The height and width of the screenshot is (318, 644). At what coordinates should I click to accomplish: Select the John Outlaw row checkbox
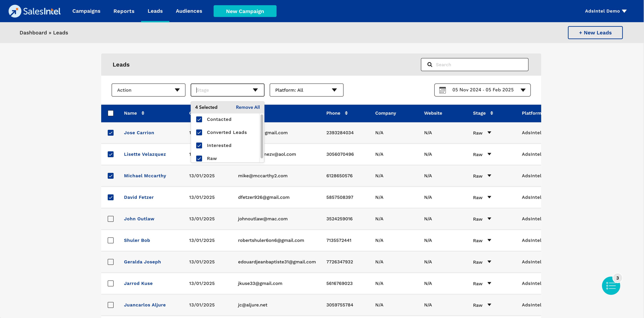click(x=110, y=219)
